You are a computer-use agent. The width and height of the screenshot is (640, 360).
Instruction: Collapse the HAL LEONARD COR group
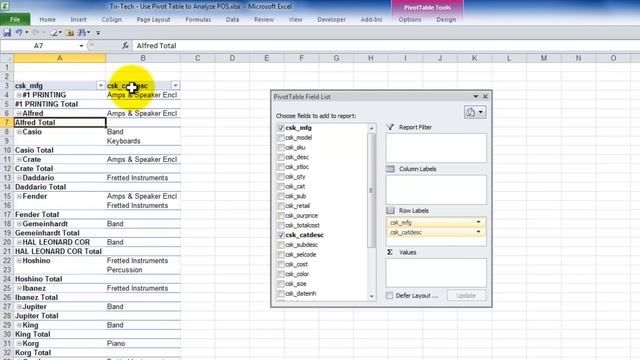(x=19, y=242)
